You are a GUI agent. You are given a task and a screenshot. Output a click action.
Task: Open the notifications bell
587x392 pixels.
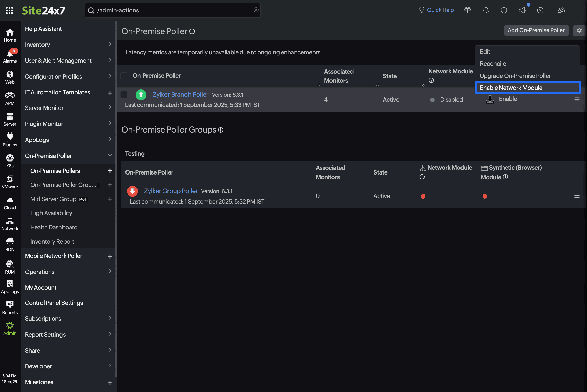coord(486,10)
